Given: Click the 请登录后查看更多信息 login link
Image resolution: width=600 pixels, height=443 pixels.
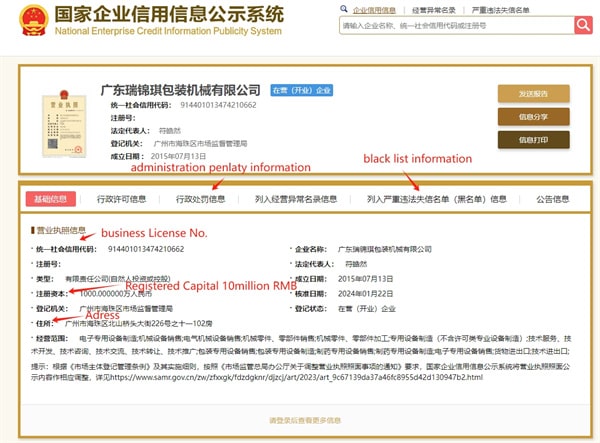Looking at the screenshot, I should click(x=305, y=420).
